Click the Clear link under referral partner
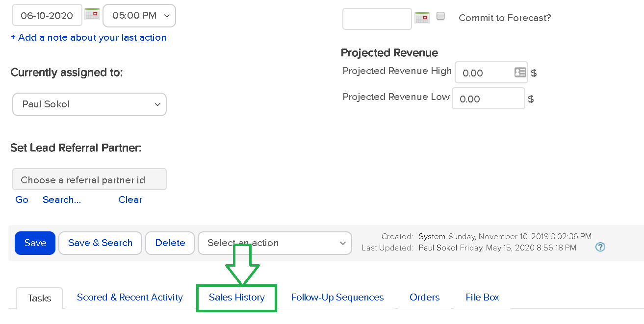This screenshot has width=644, height=324. point(130,199)
